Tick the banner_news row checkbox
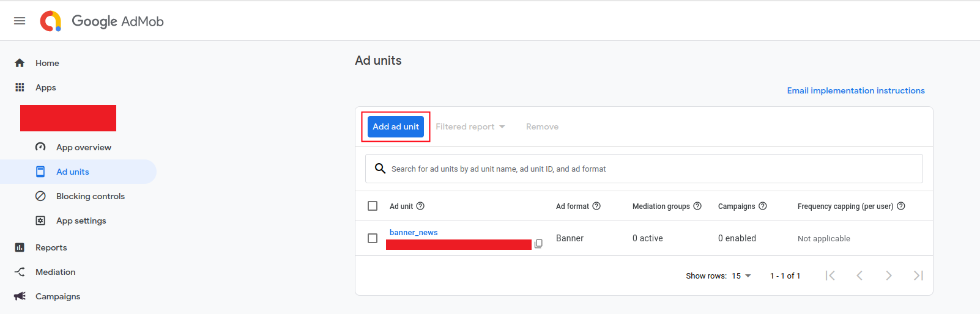980x314 pixels. (373, 238)
